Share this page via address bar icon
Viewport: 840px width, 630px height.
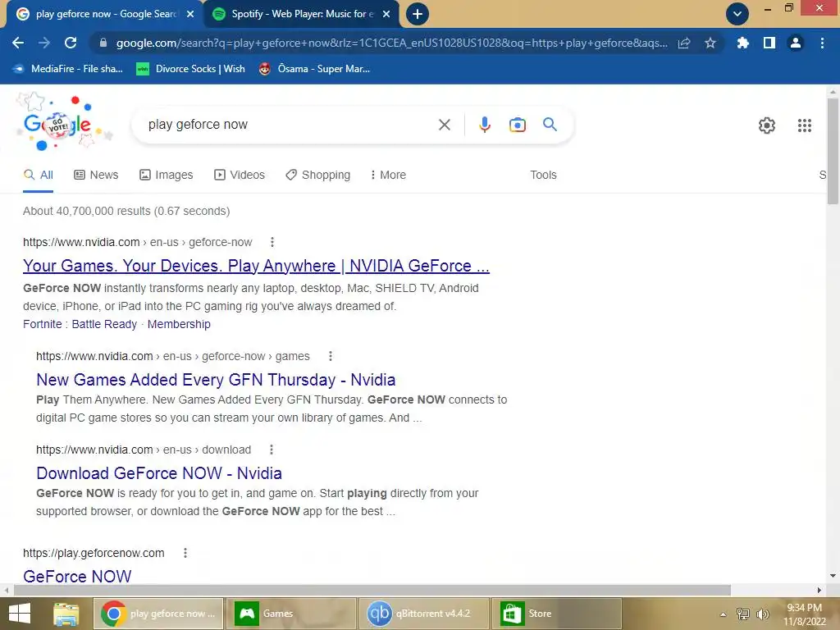[684, 43]
